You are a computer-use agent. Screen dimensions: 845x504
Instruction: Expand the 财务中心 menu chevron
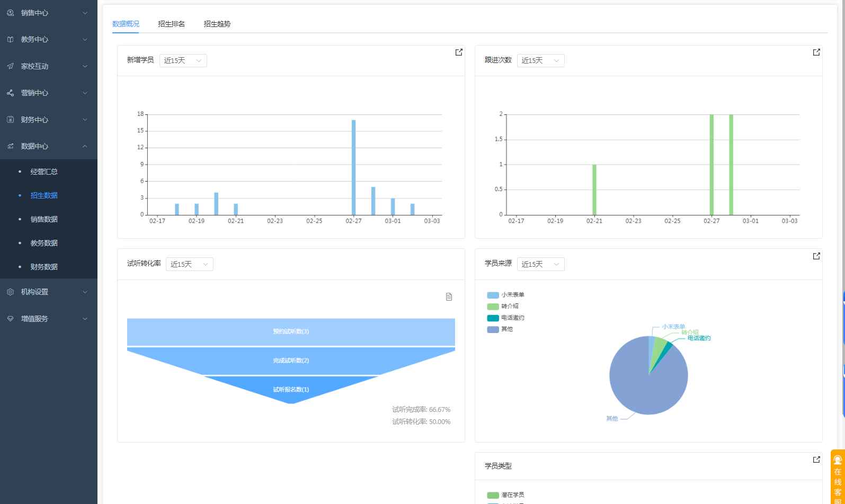85,120
